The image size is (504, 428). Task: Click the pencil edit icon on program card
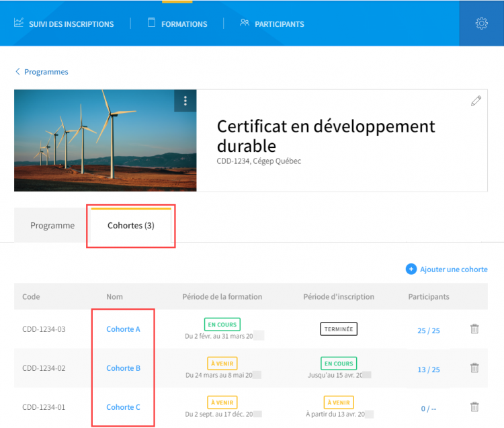point(476,101)
